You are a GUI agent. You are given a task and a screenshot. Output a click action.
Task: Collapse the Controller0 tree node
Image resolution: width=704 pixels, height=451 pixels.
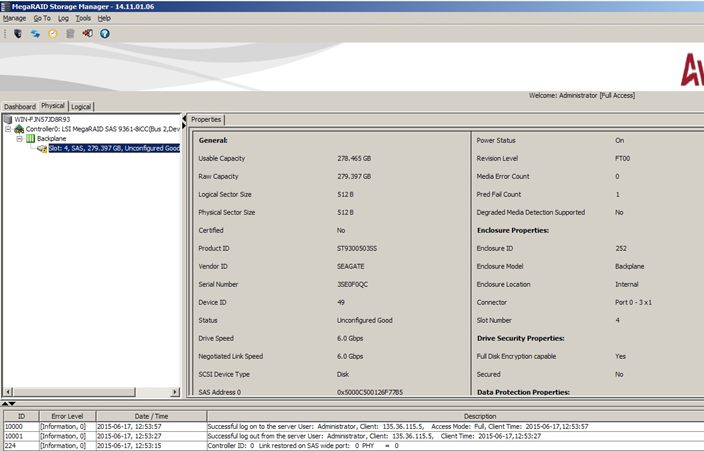coord(8,129)
